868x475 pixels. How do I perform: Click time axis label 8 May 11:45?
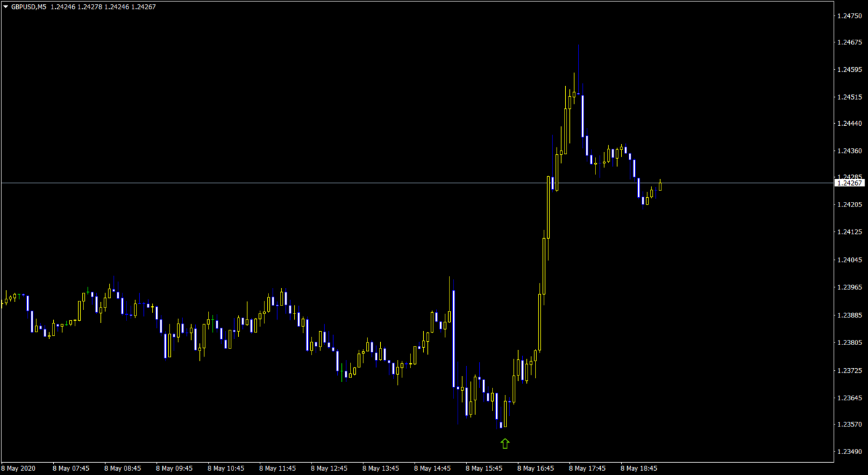tap(277, 468)
